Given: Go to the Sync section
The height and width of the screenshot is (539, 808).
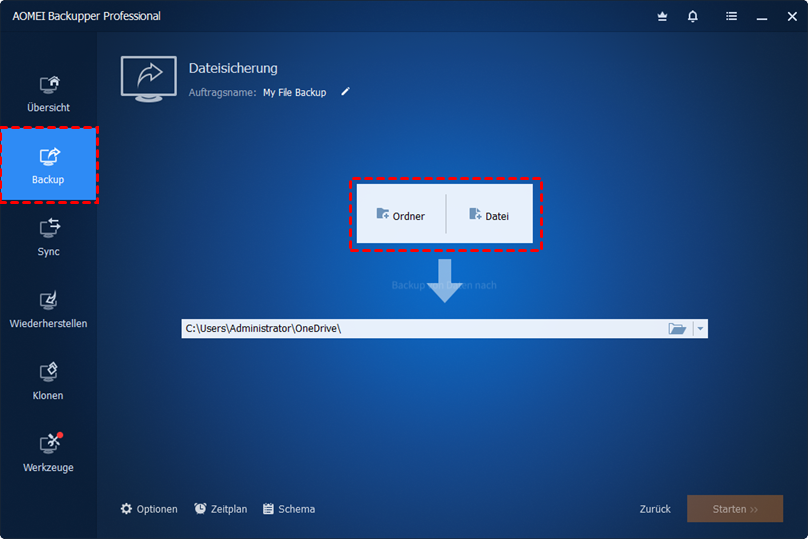Looking at the screenshot, I should coord(48,237).
